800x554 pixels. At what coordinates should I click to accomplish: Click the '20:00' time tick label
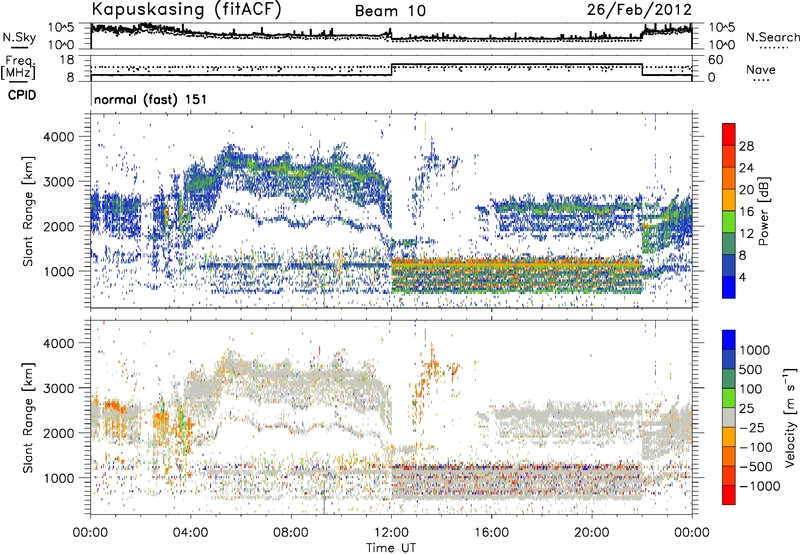(591, 533)
